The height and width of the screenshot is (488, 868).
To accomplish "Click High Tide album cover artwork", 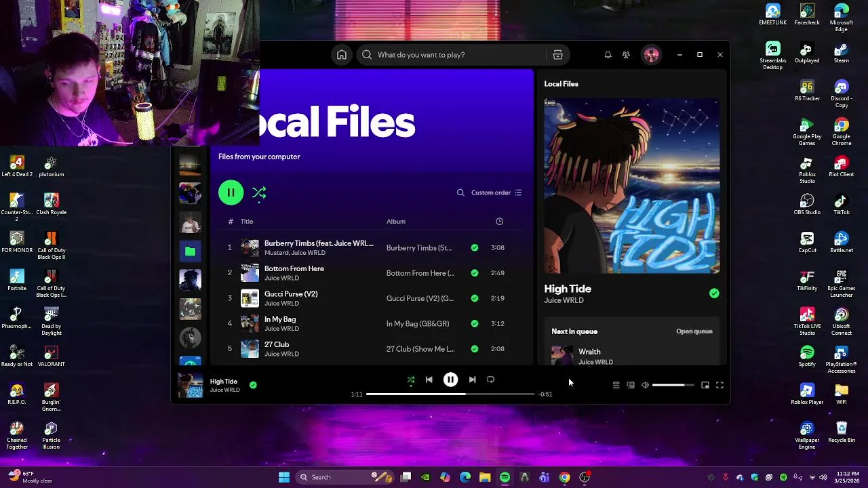I will tap(632, 186).
